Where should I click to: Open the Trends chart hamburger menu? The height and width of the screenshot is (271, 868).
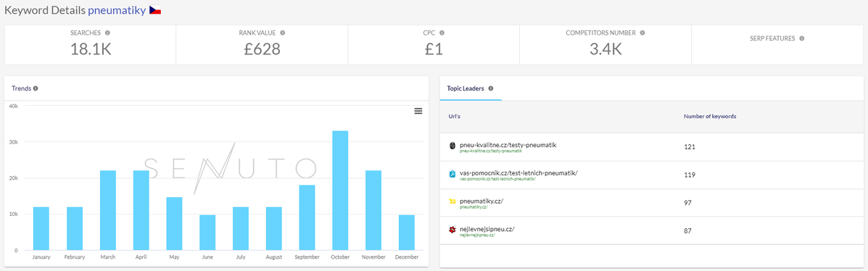tap(418, 111)
